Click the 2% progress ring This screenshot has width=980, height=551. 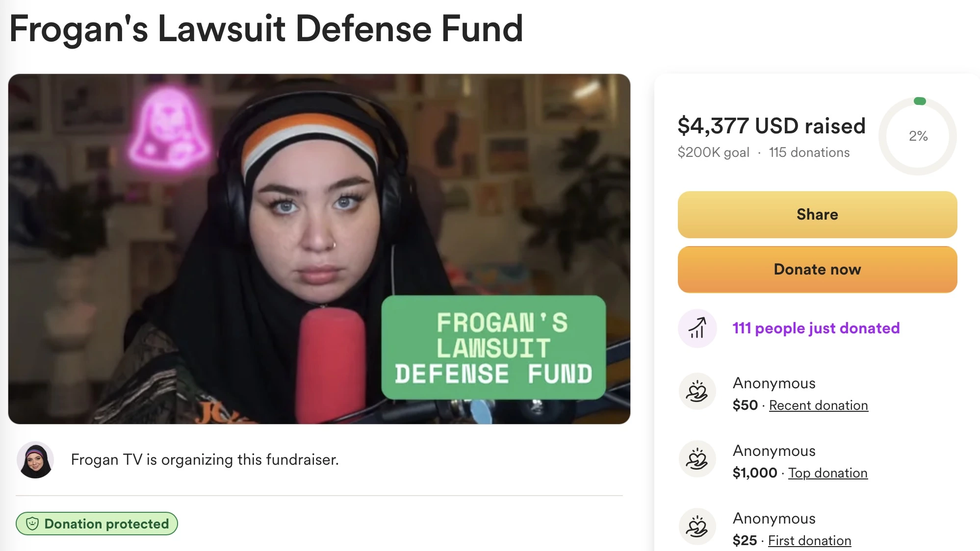point(917,136)
